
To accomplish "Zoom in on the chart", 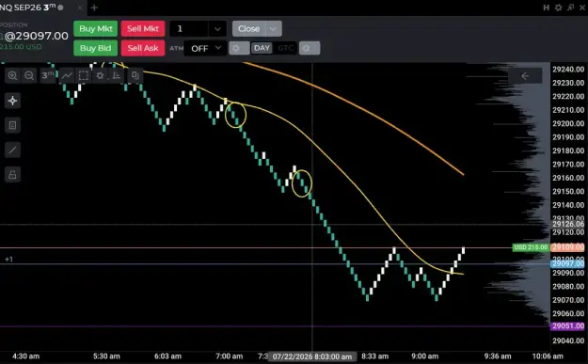I will [12, 75].
